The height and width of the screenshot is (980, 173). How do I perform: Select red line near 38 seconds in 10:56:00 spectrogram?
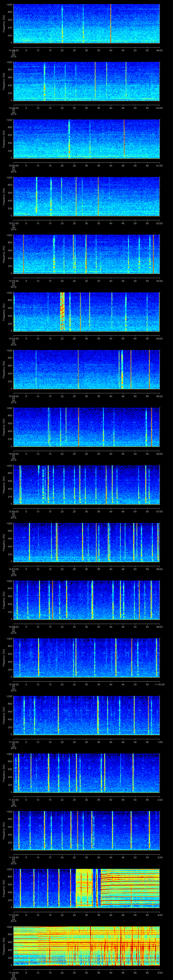tap(106, 484)
